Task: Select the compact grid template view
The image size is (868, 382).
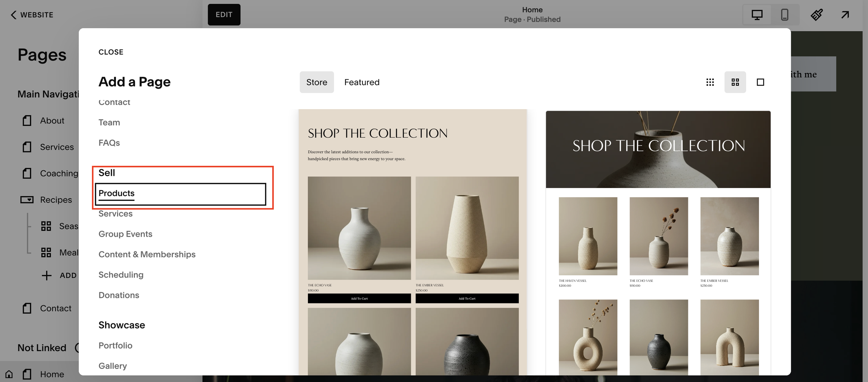Action: [x=710, y=82]
